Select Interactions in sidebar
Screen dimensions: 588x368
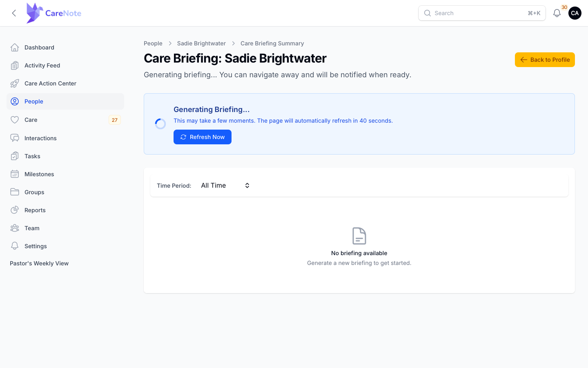(x=65, y=138)
